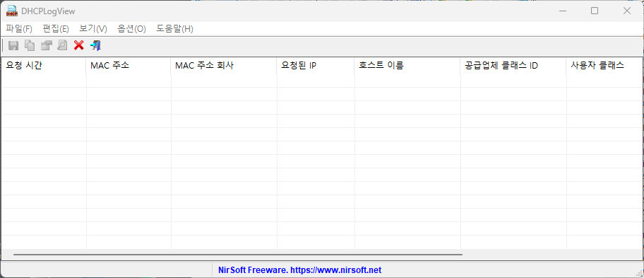Click the horizontal scrollbar thumb

click(238, 255)
